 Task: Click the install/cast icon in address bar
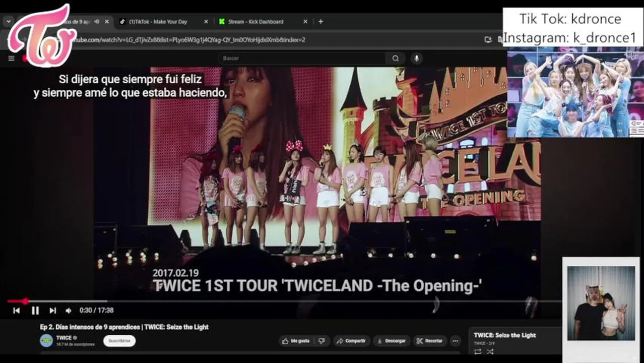tap(488, 39)
